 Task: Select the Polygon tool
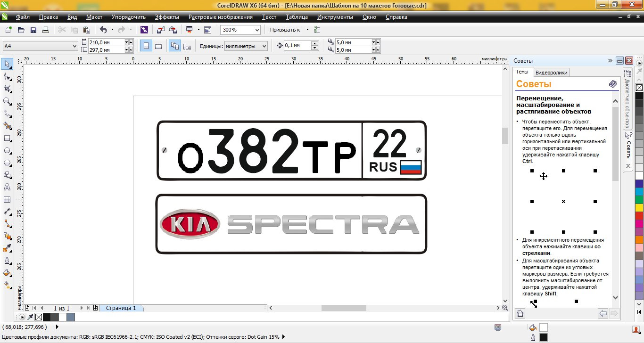(7, 163)
